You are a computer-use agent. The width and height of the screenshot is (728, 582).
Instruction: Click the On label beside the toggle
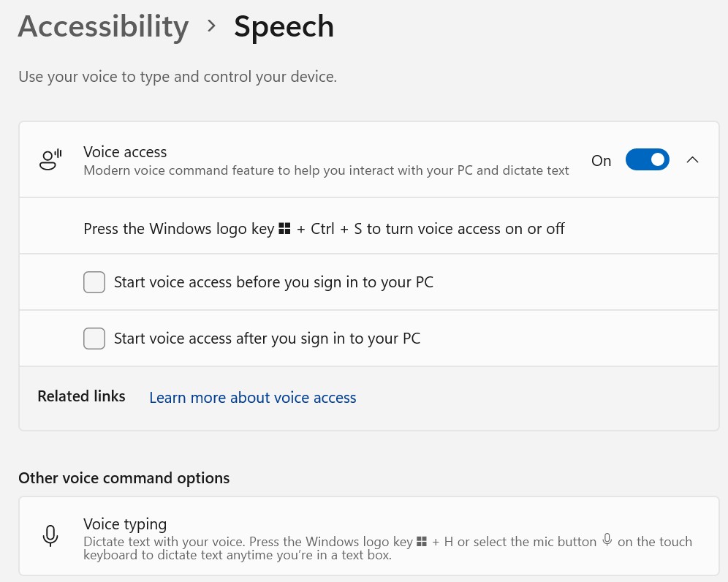[x=601, y=161]
